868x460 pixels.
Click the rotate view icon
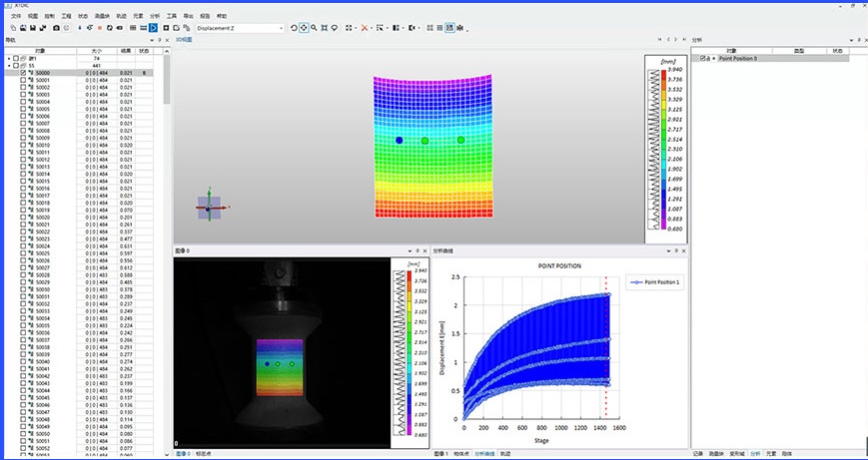[294, 28]
